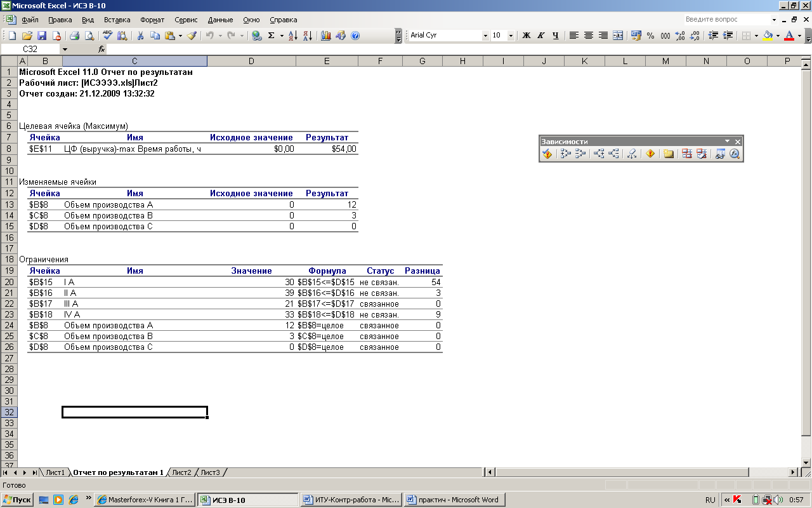
Task: Open the Name Box dropdown arrow
Action: click(65, 49)
